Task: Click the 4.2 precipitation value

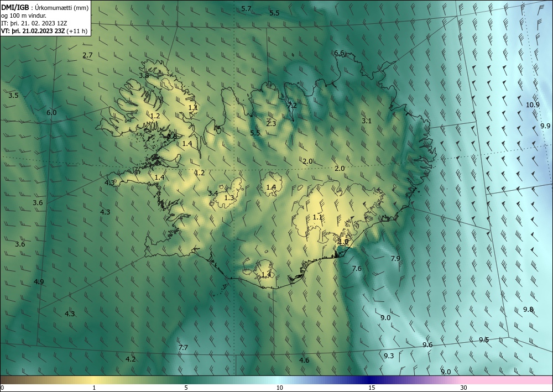Action: 131,359
